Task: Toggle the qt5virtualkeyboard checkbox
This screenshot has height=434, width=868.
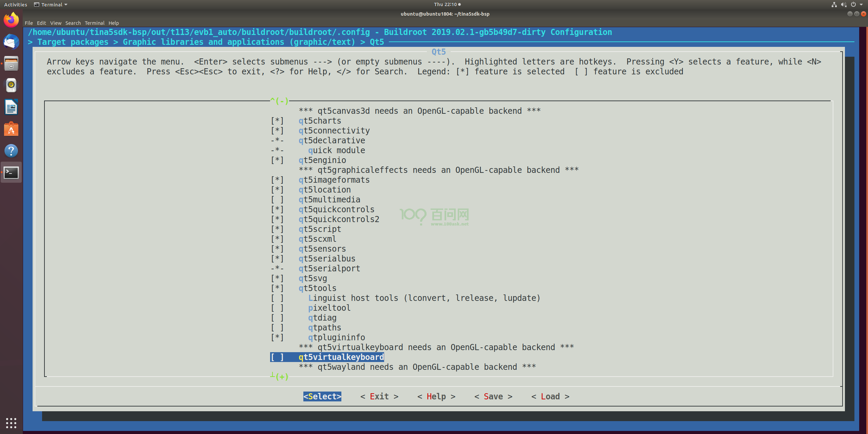Action: [x=277, y=357]
